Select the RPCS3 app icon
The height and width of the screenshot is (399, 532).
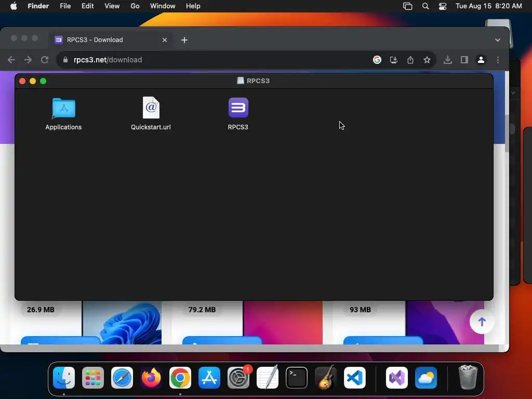pyautogui.click(x=238, y=108)
